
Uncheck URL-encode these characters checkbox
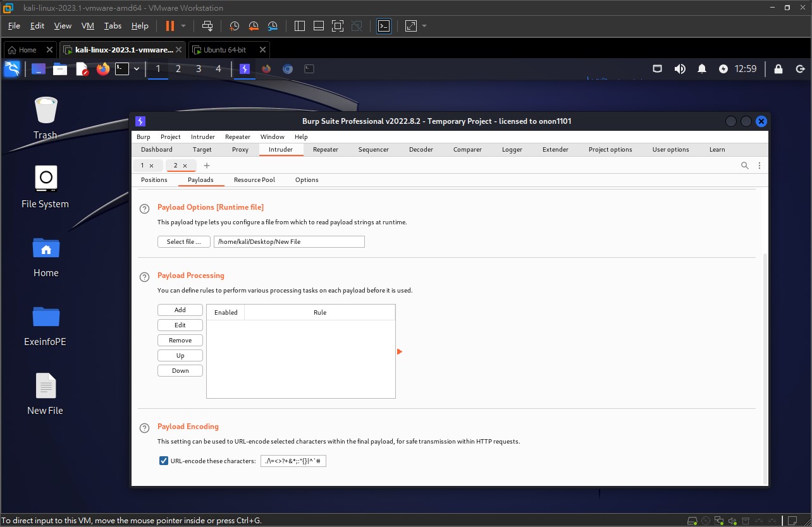pyautogui.click(x=164, y=461)
